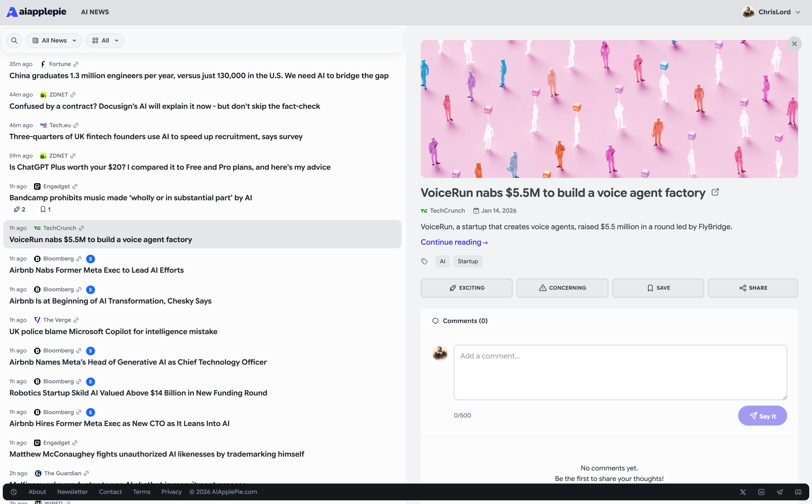The height and width of the screenshot is (504, 812).
Task: Open external link icon beside article title
Action: click(715, 192)
